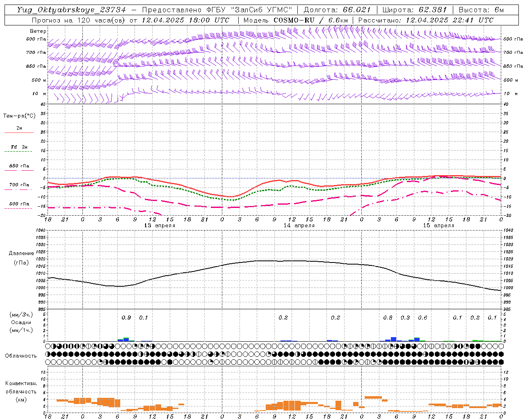This screenshot has height=420, width=525.
Task: Click the 13 апреля date label
Action: (x=160, y=226)
